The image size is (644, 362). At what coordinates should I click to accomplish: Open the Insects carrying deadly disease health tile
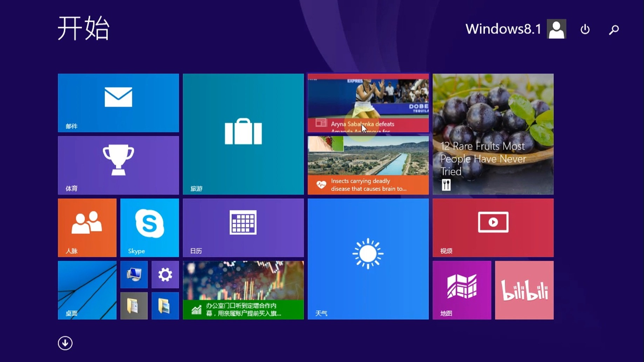368,165
